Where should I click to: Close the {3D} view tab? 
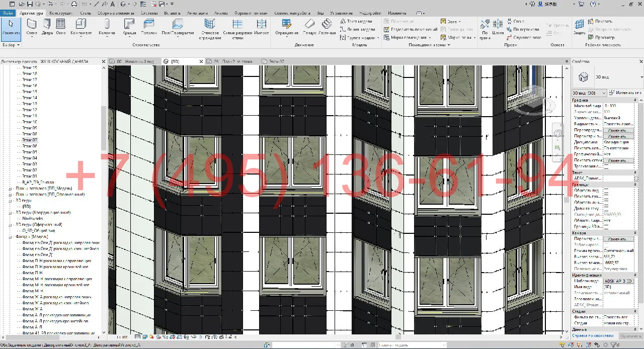pos(201,61)
